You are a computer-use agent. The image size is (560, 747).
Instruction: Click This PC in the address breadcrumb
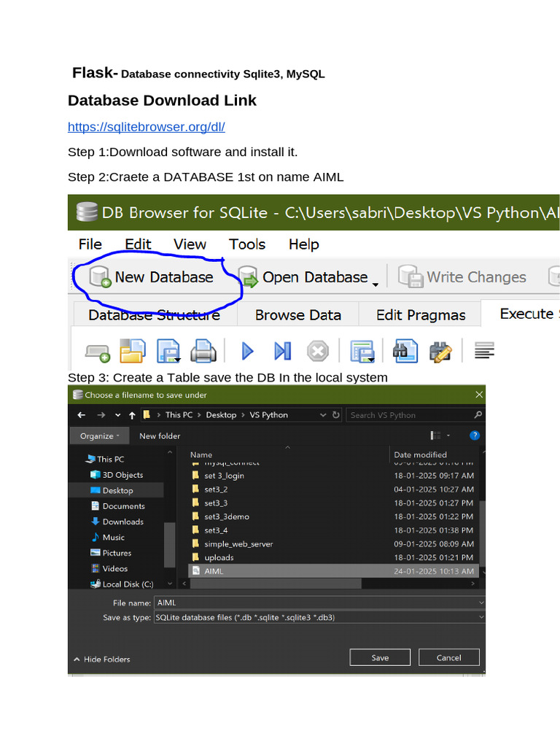tap(179, 415)
